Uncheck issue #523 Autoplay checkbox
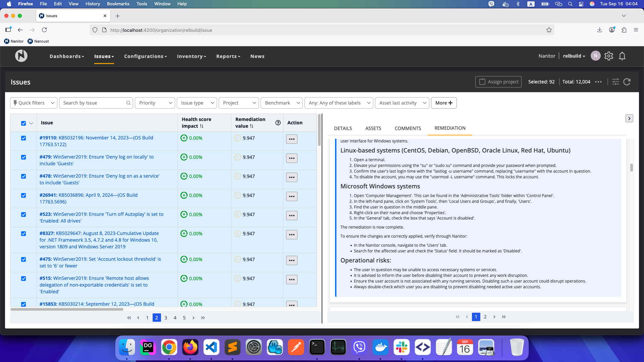644x362 pixels. click(23, 215)
